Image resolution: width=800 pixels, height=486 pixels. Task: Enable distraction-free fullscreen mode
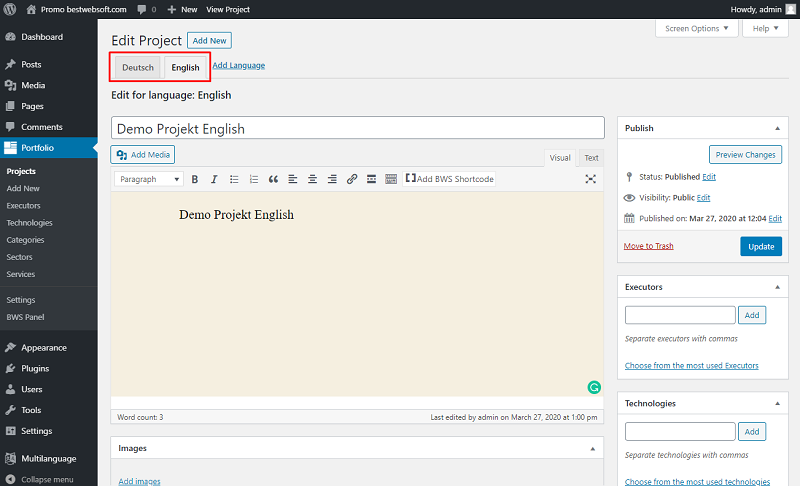coord(590,179)
